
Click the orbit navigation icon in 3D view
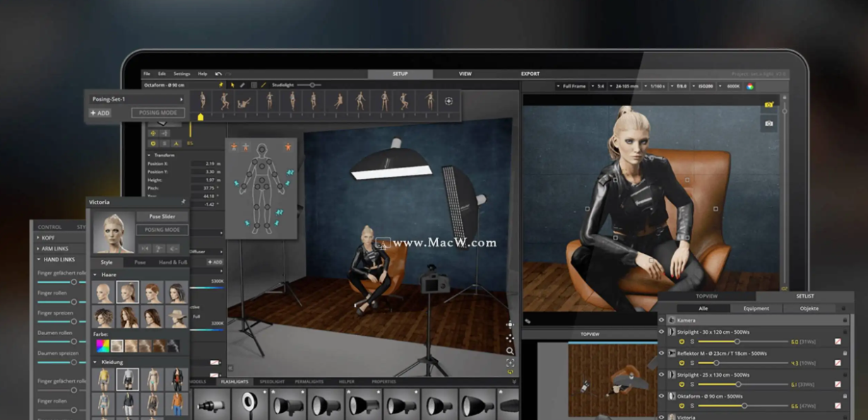[x=510, y=325]
